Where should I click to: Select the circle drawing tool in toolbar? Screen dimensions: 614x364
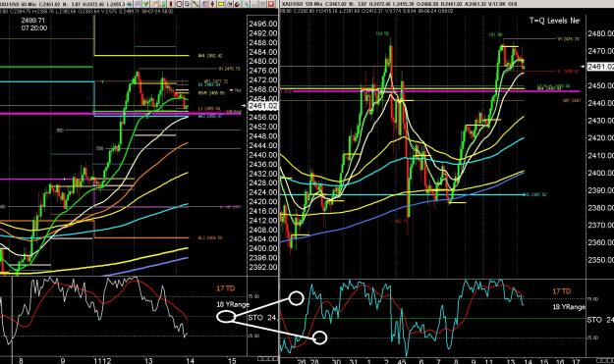(179, 4)
